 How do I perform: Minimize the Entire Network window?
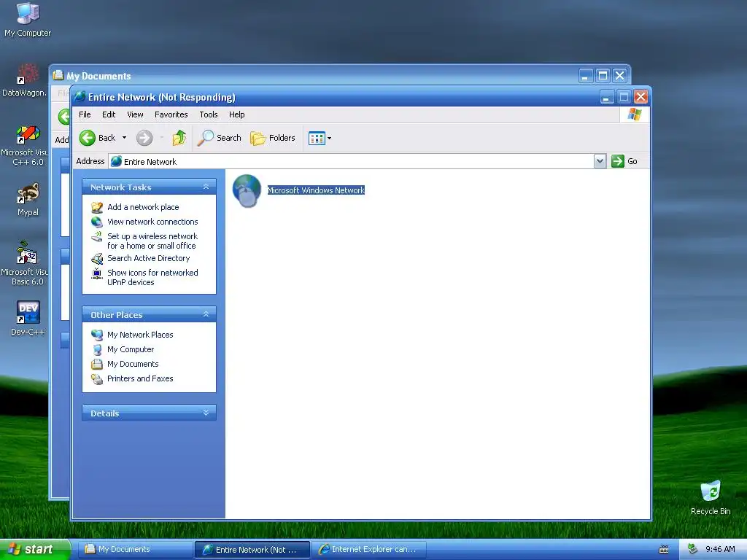606,97
